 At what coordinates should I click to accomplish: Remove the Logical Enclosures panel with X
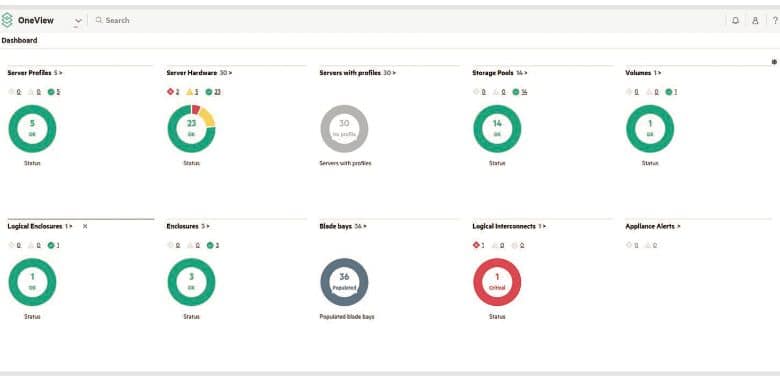pyautogui.click(x=85, y=226)
